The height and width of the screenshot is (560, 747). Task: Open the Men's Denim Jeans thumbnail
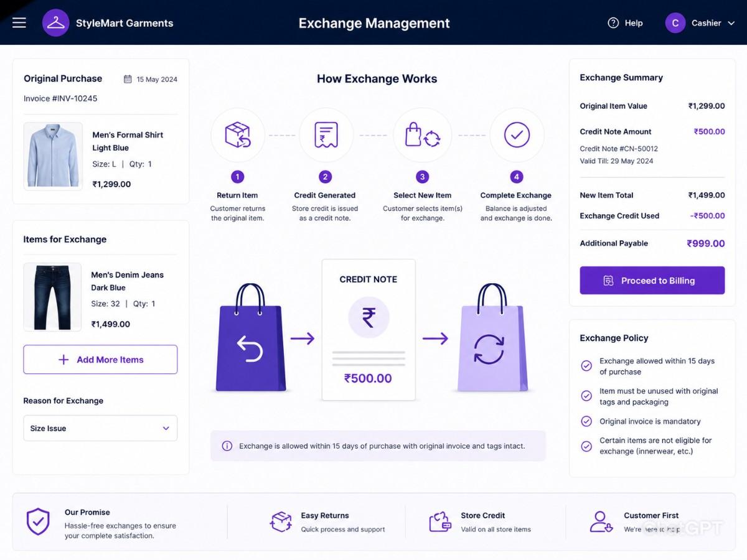[52, 297]
